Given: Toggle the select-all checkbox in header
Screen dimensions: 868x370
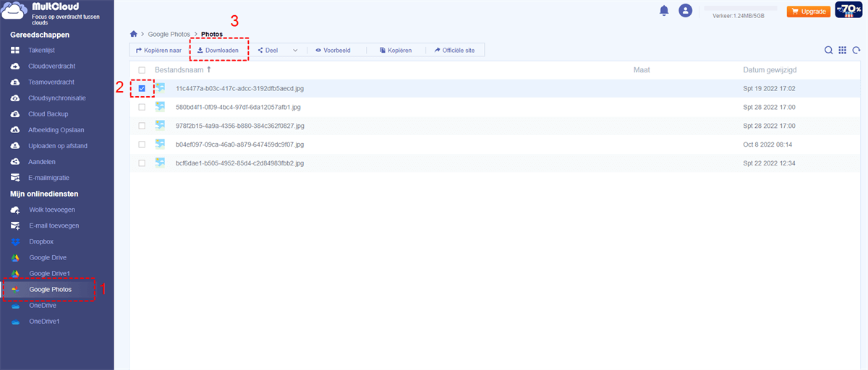Looking at the screenshot, I should click(142, 70).
